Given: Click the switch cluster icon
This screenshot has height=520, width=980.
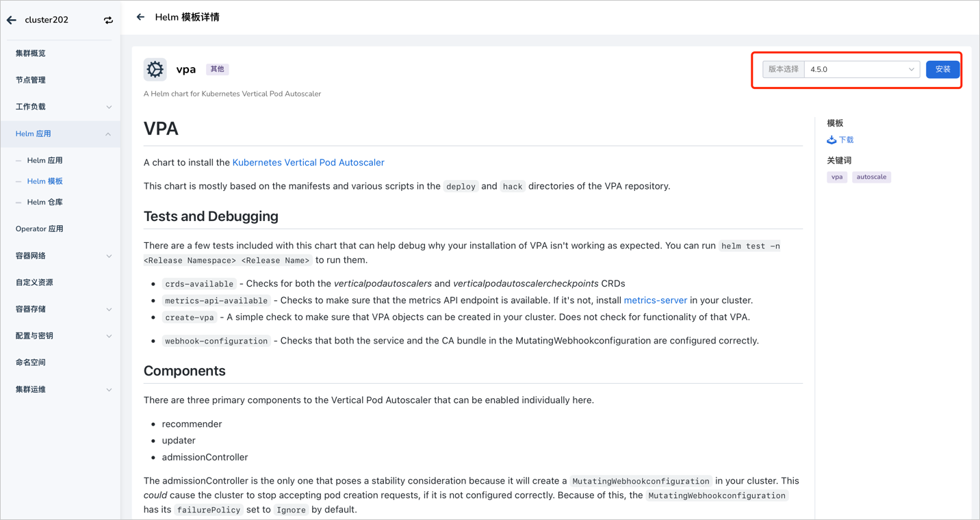Looking at the screenshot, I should [x=108, y=21].
